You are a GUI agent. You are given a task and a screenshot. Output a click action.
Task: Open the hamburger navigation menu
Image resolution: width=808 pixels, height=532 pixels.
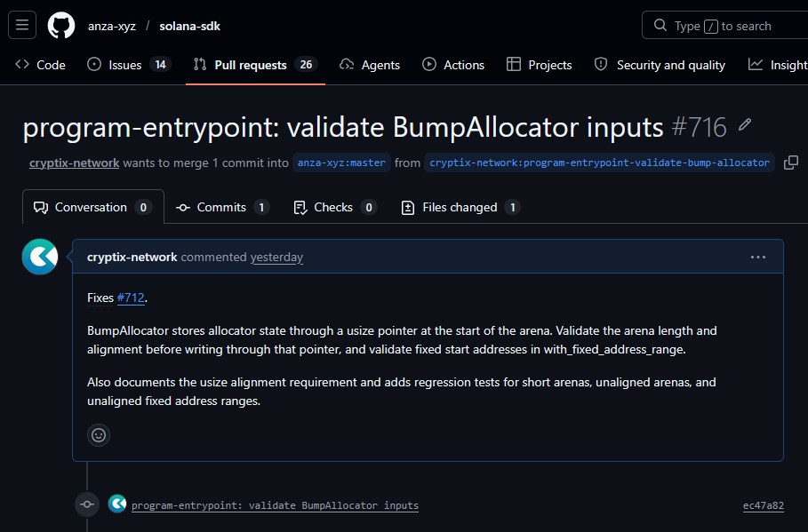22,25
